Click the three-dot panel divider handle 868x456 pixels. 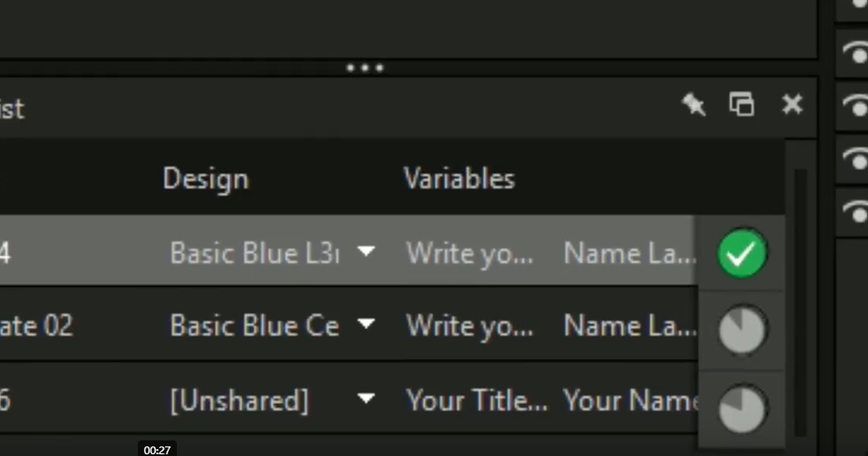pyautogui.click(x=364, y=68)
